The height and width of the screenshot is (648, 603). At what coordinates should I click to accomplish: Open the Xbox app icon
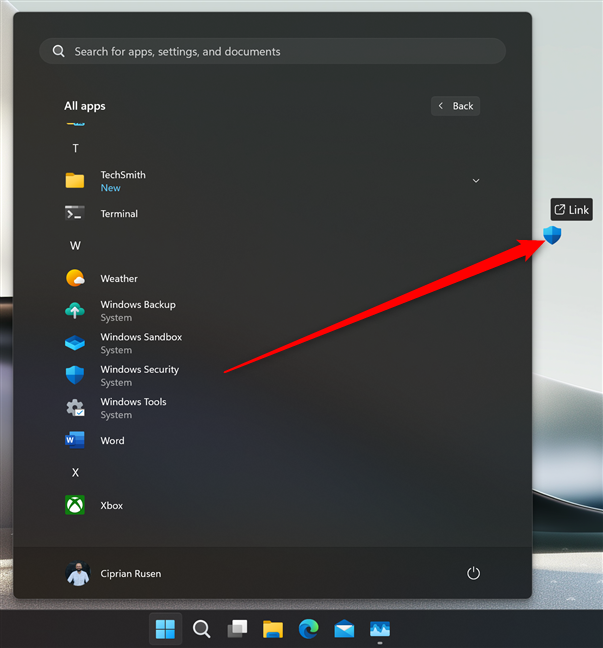pos(75,505)
